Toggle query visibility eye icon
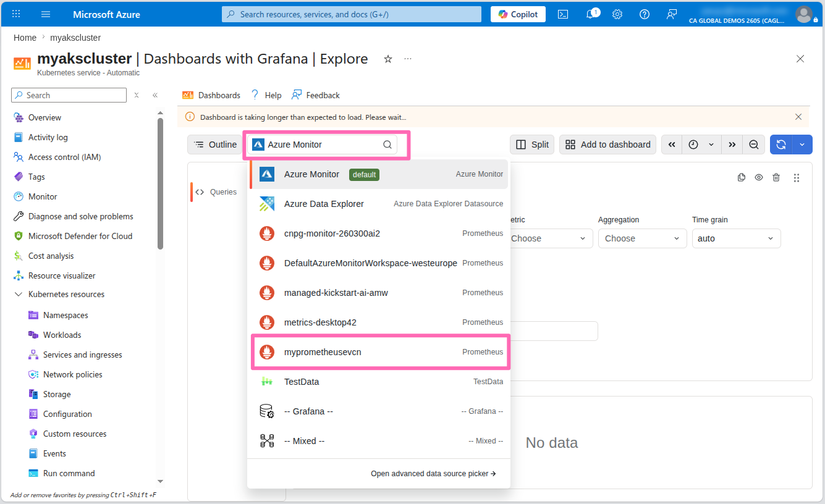825x504 pixels. pyautogui.click(x=759, y=177)
